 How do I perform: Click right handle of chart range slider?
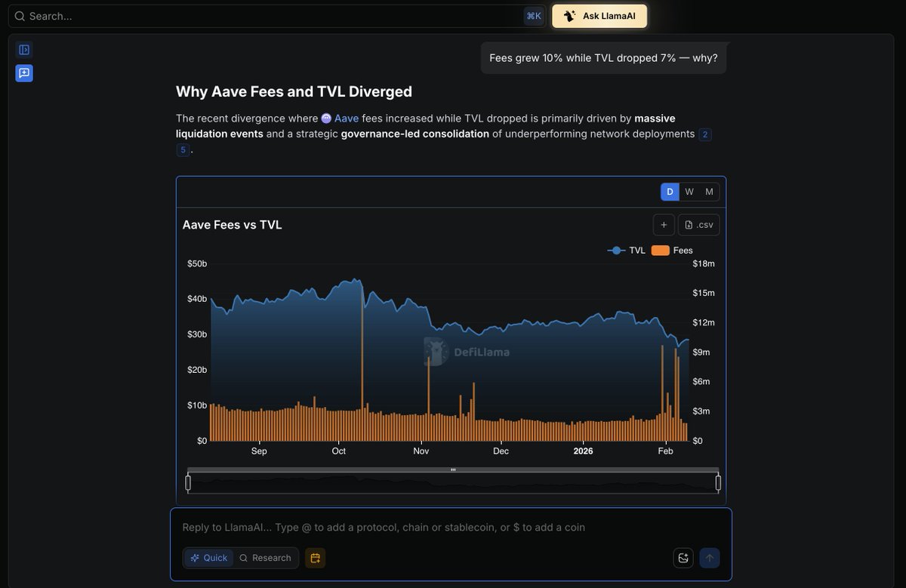click(718, 482)
